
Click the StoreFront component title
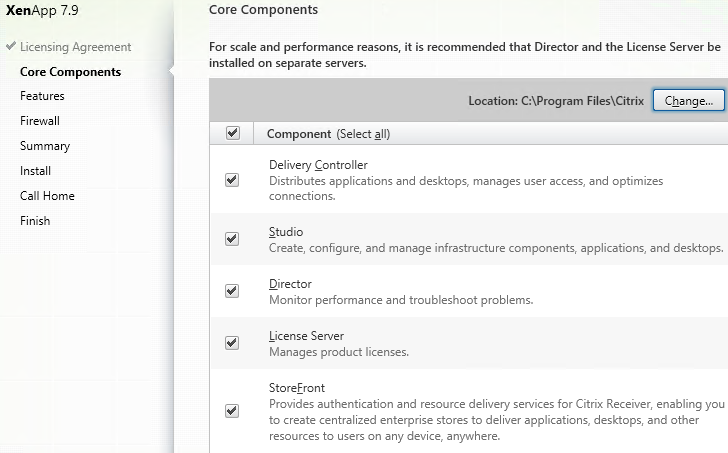coord(297,388)
